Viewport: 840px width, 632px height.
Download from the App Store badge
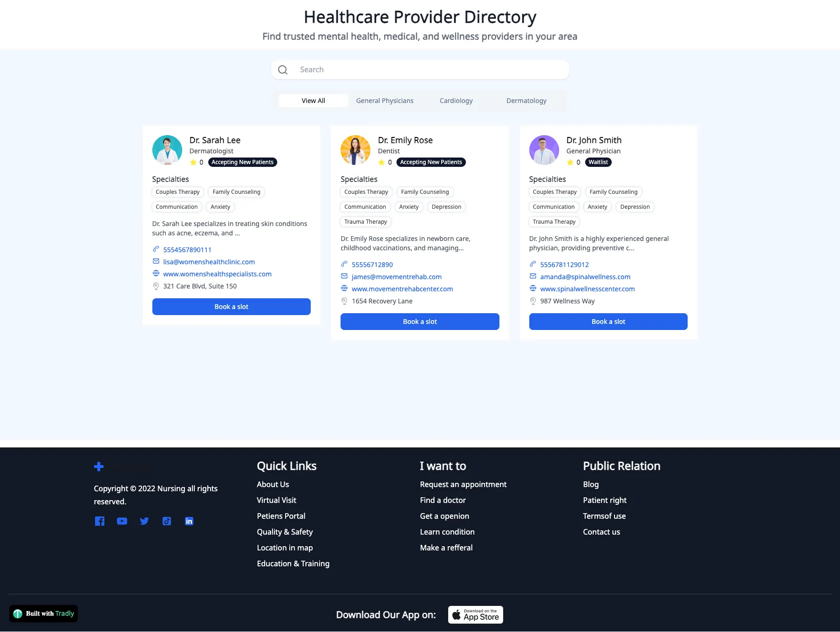pos(475,615)
